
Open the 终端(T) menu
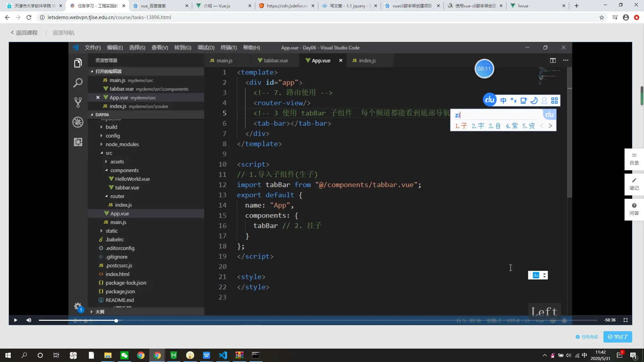pyautogui.click(x=228, y=48)
